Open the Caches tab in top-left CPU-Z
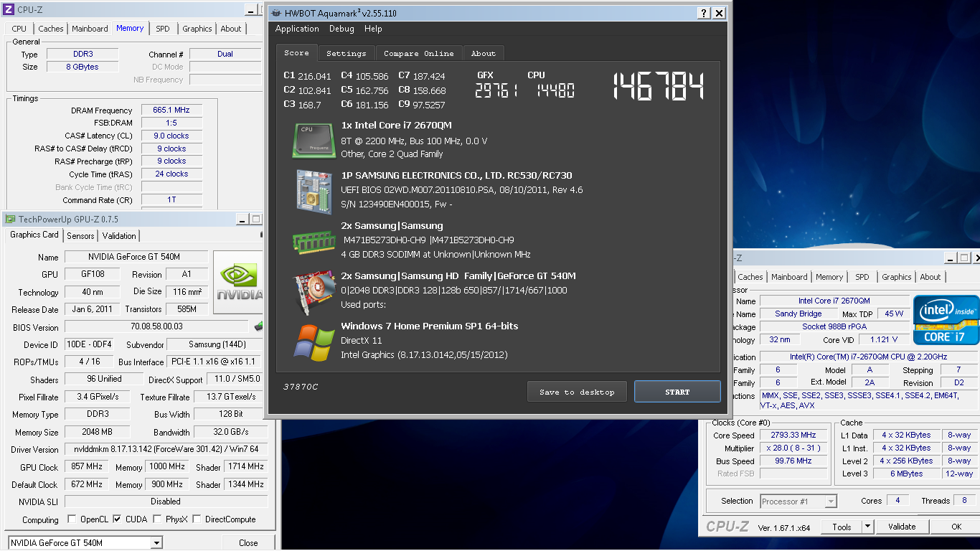The image size is (980, 551). coord(51,29)
